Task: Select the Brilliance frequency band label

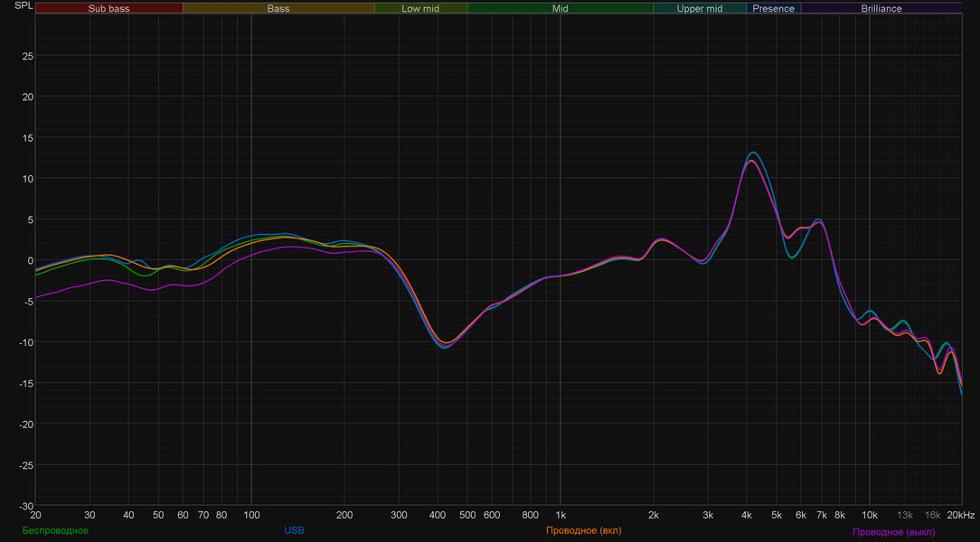Action: tap(881, 8)
